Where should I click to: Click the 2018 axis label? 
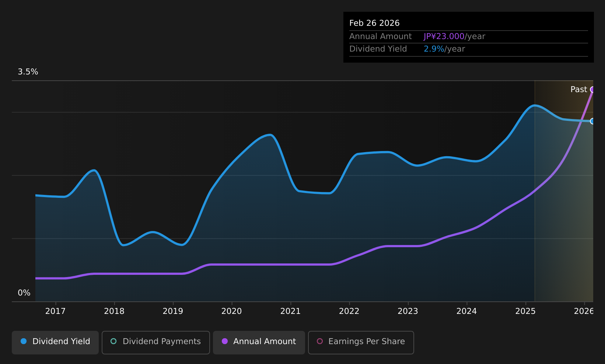click(114, 311)
